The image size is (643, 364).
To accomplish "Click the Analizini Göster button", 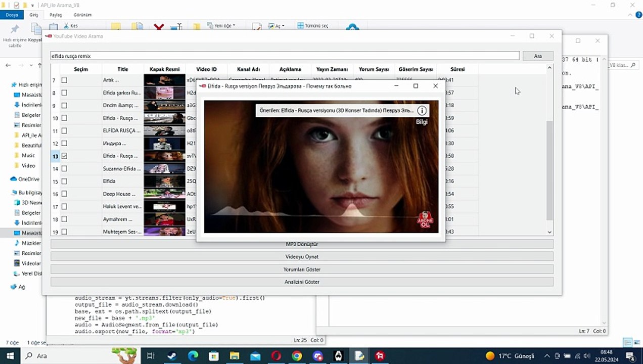I will [x=302, y=282].
